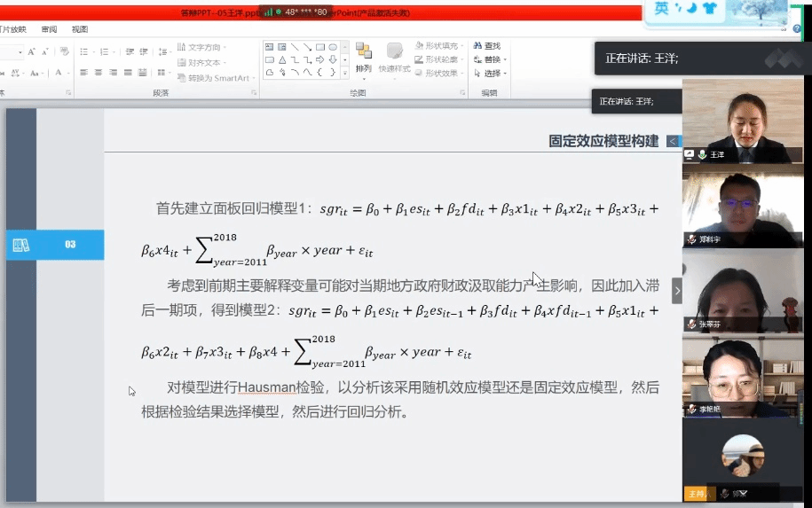Click the blue arrow beside slide title
Image resolution: width=812 pixels, height=508 pixels.
tap(673, 141)
